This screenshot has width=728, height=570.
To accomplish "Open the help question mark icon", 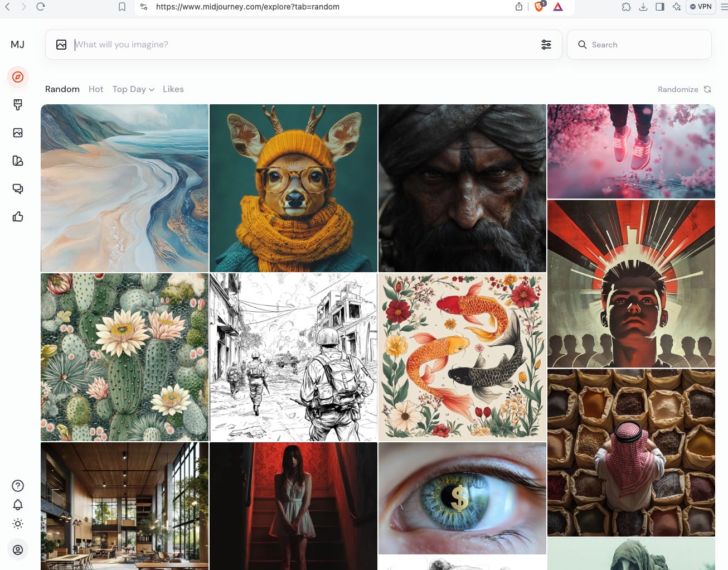I will coord(18,486).
